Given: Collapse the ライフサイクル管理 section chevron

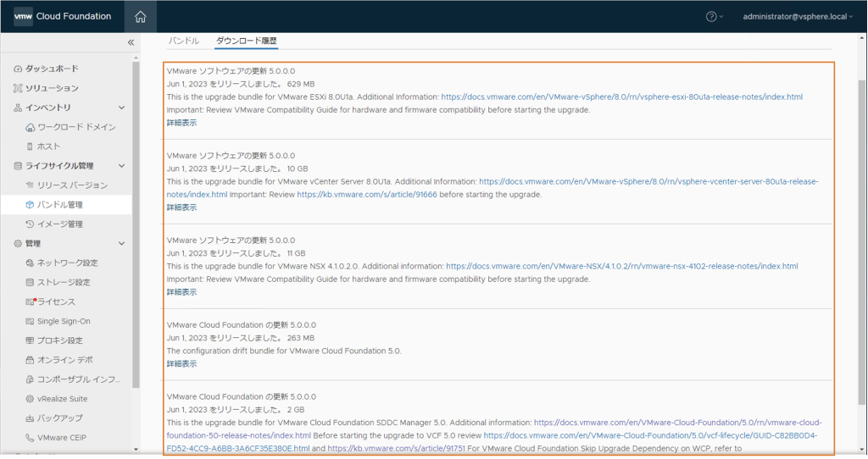Looking at the screenshot, I should coord(122,166).
